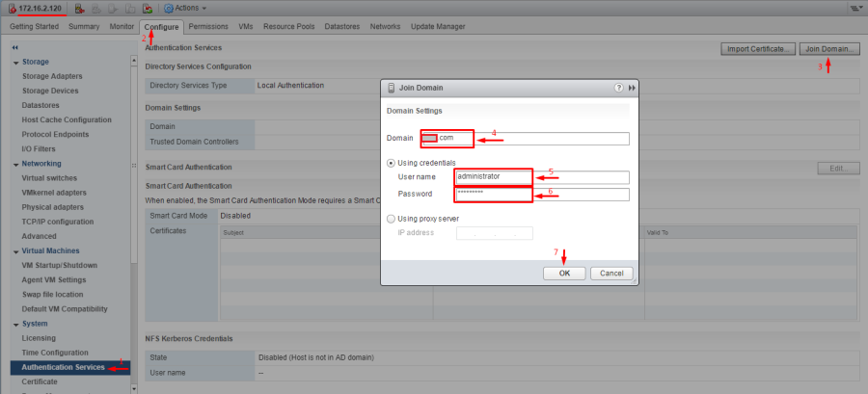Collapse the left navigation pane with double arrows
This screenshot has width=868, height=394.
pos(15,47)
